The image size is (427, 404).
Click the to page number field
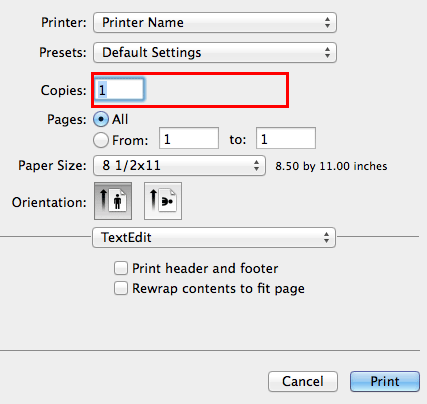point(286,138)
